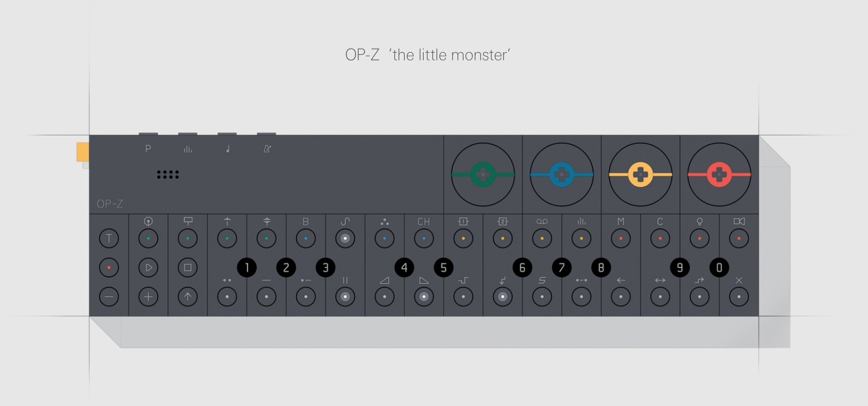Click the stop button with square icon
The height and width of the screenshot is (406, 868).
point(188,268)
